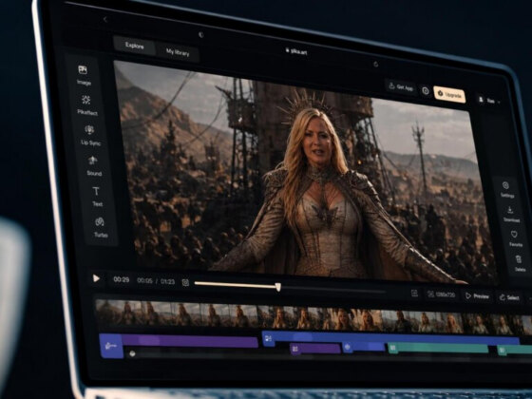Choose the Sound tool icon
Image resolution: width=532 pixels, height=399 pixels.
[93, 165]
